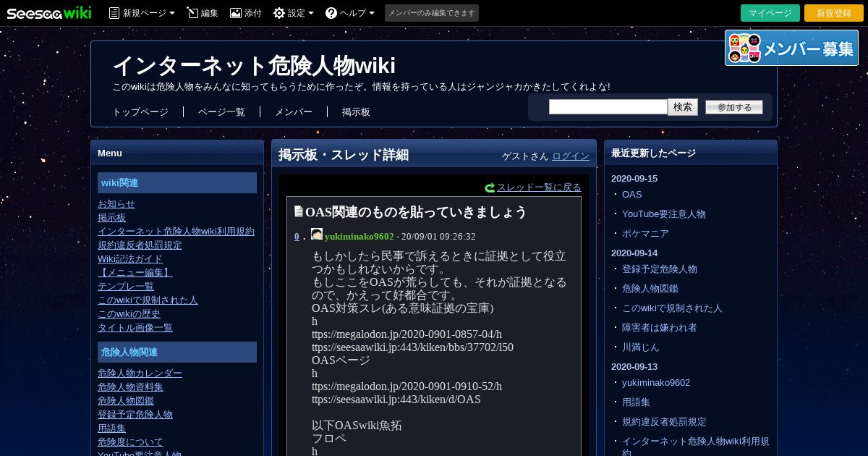Open the トップページ tab
The height and width of the screenshot is (456, 868).
pyautogui.click(x=140, y=112)
